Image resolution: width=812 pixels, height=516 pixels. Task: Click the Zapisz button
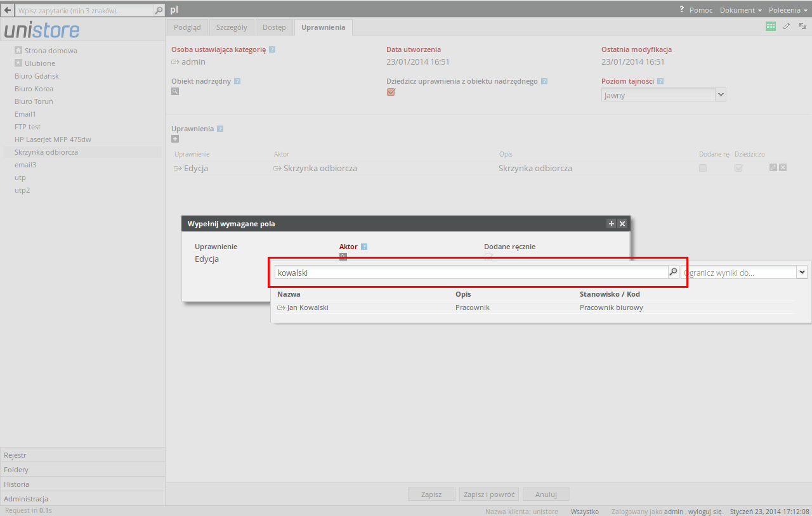point(431,494)
